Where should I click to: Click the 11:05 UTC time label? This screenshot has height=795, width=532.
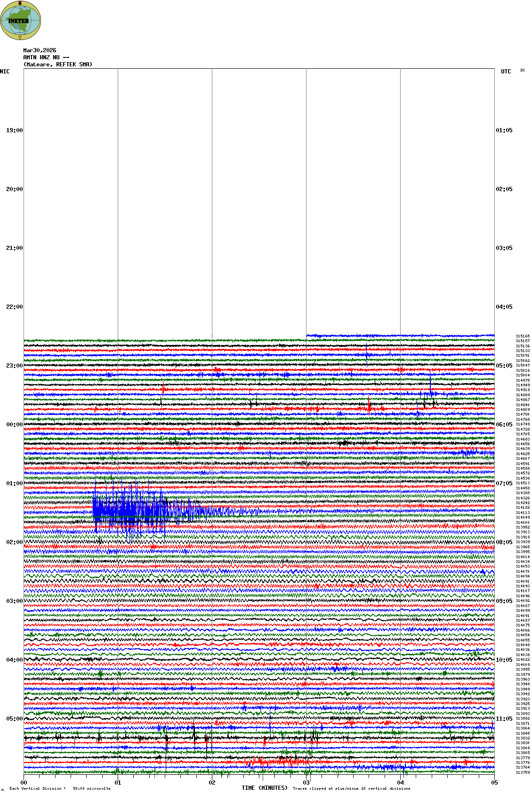click(x=504, y=719)
